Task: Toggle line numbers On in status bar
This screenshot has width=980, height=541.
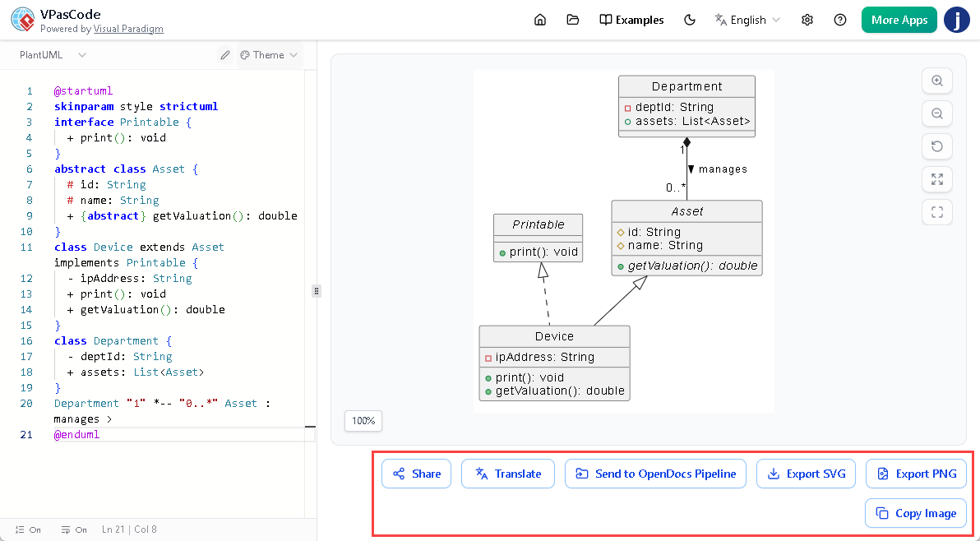Action: point(28,529)
